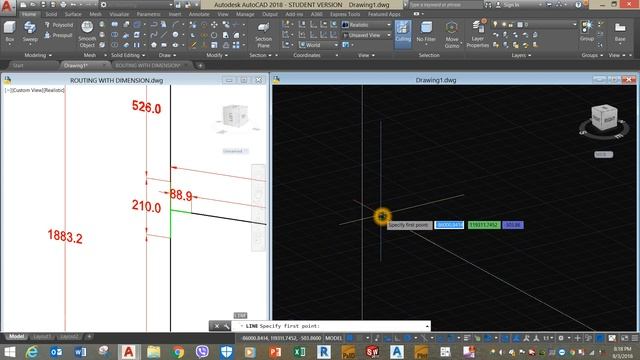Image resolution: width=640 pixels, height=360 pixels.
Task: Click the Windows Start button
Action: tap(9, 351)
